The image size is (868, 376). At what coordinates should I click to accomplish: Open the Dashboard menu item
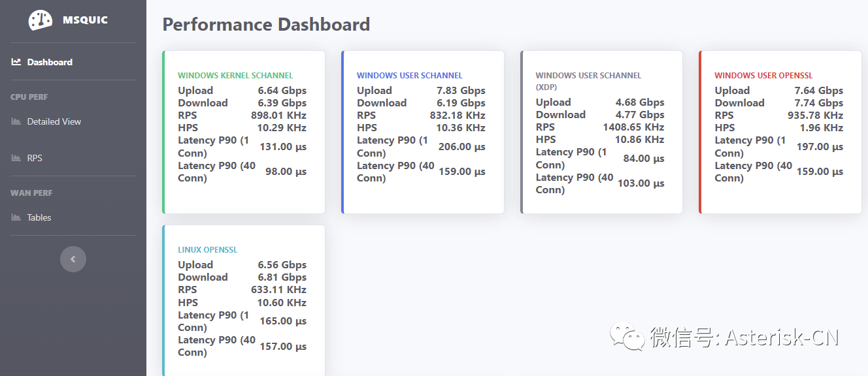point(50,62)
